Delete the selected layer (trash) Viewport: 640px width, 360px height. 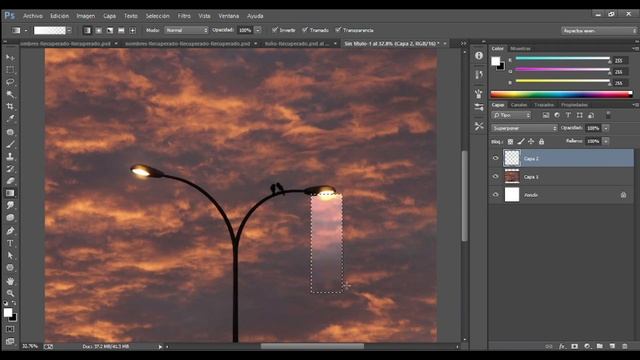625,346
